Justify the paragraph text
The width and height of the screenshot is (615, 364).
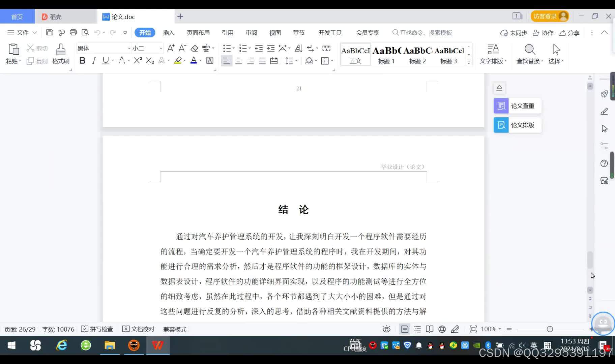click(262, 61)
